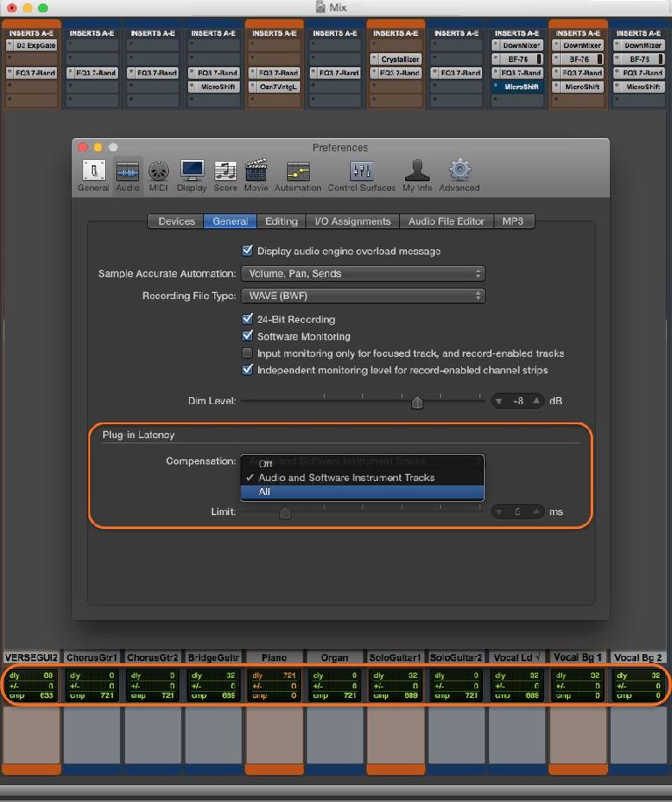Image resolution: width=672 pixels, height=802 pixels.
Task: Click Piano delay compensation readout
Action: [x=275, y=686]
